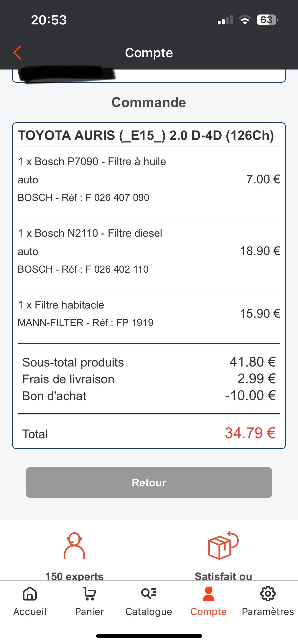Open the Accueil home icon
The width and height of the screenshot is (298, 644).
click(x=30, y=594)
